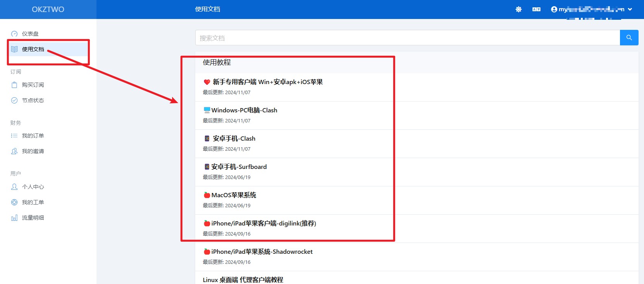Click the 我的订单 list icon

(14, 136)
